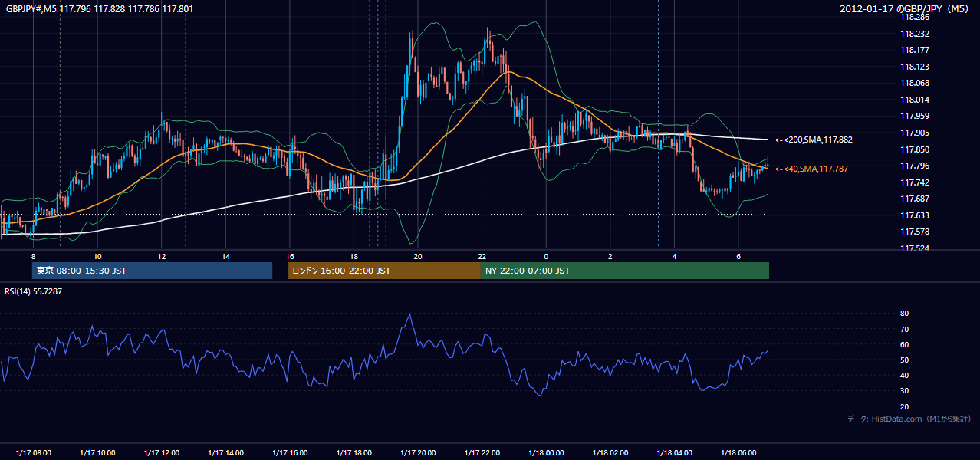Click RSI scale value 70
The image size is (980, 460).
pos(904,329)
